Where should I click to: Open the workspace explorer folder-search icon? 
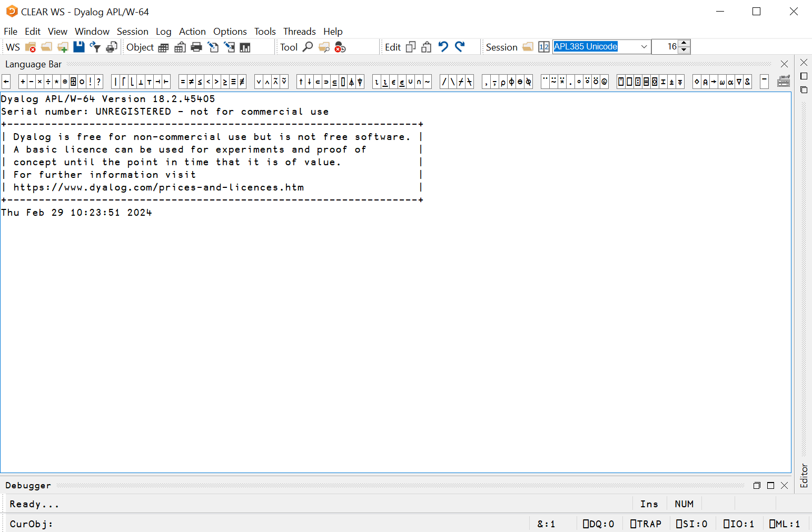pos(324,47)
